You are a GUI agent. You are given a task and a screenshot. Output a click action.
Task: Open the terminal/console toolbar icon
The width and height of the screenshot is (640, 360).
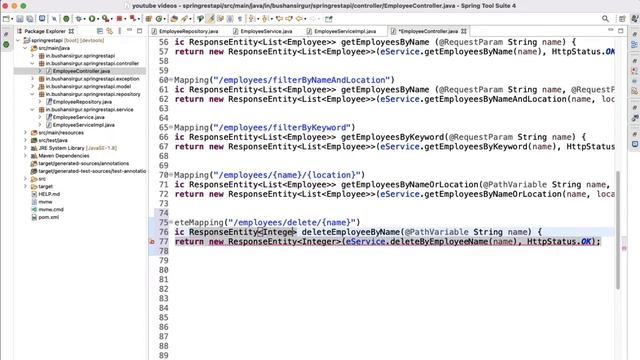pos(42,19)
